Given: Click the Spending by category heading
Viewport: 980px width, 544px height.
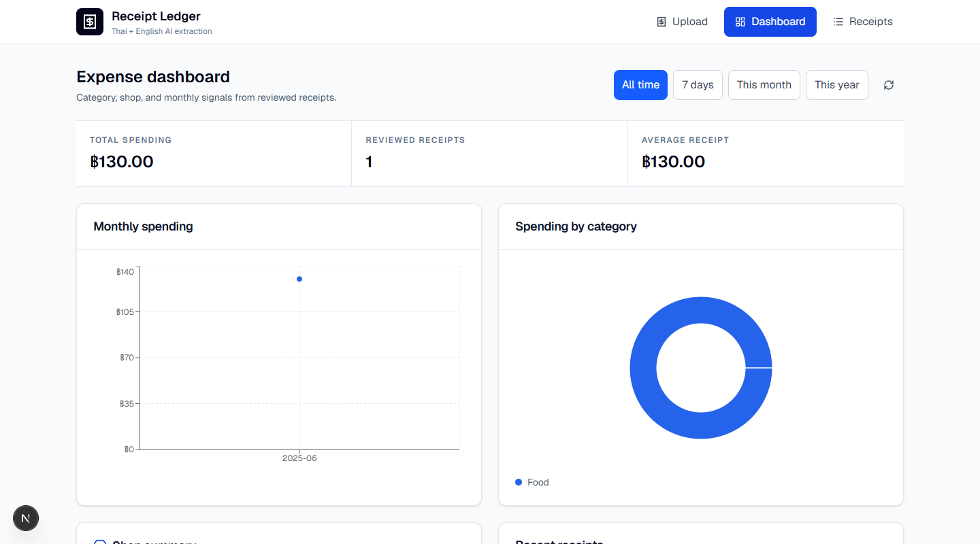Looking at the screenshot, I should [x=576, y=226].
